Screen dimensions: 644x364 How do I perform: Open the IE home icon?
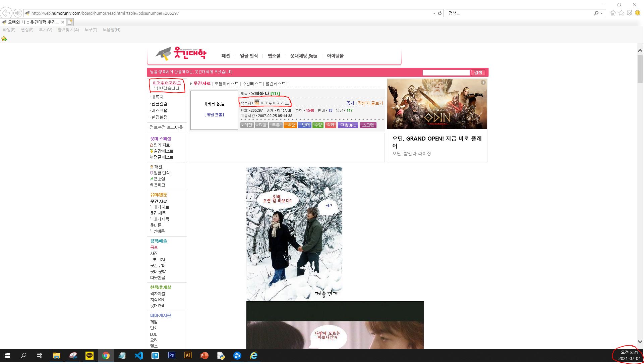[613, 13]
